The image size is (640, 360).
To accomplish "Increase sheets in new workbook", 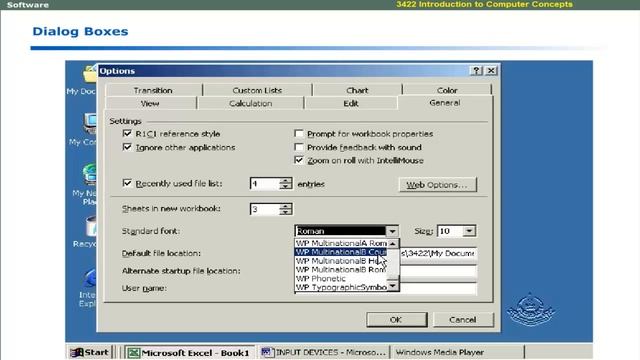I will [286, 206].
